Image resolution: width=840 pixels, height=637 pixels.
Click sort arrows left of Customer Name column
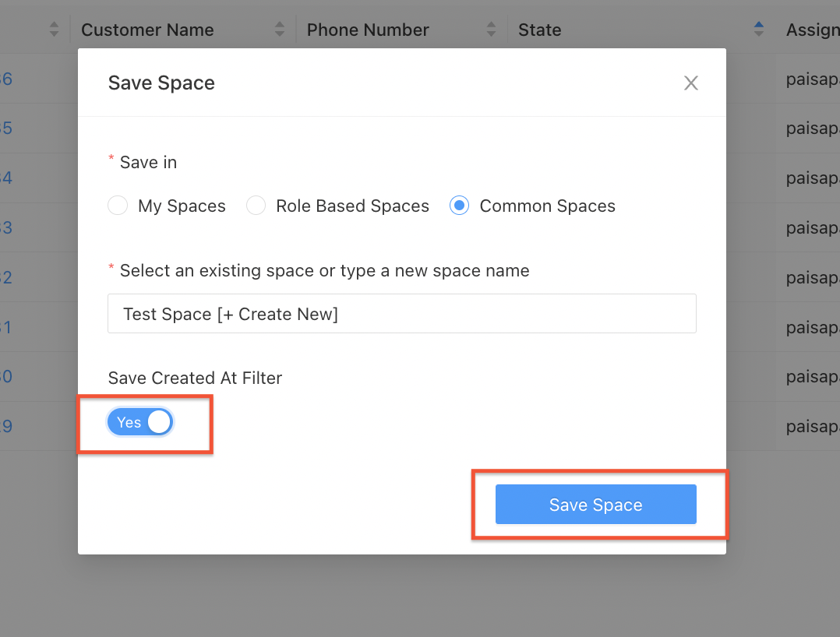54,30
